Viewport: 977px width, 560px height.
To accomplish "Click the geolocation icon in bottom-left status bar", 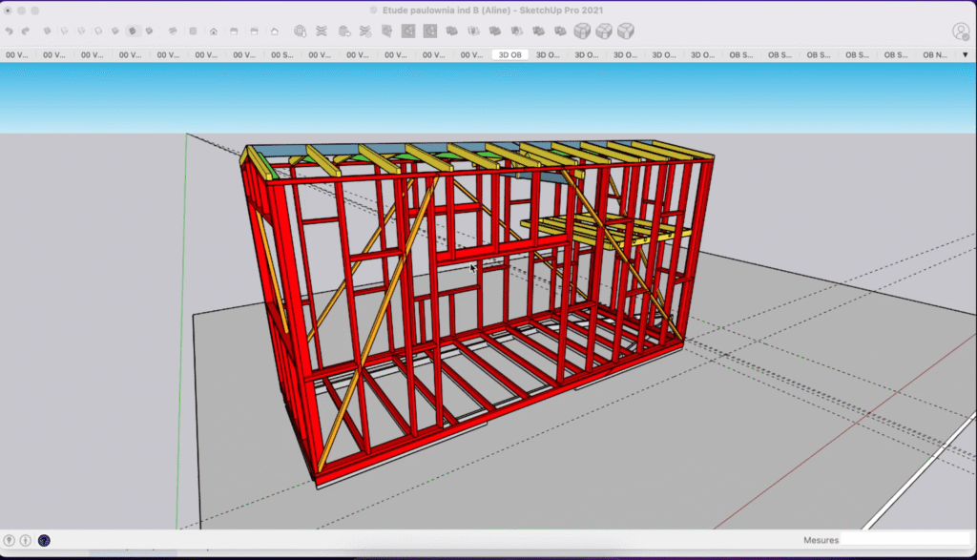I will pos(10,540).
